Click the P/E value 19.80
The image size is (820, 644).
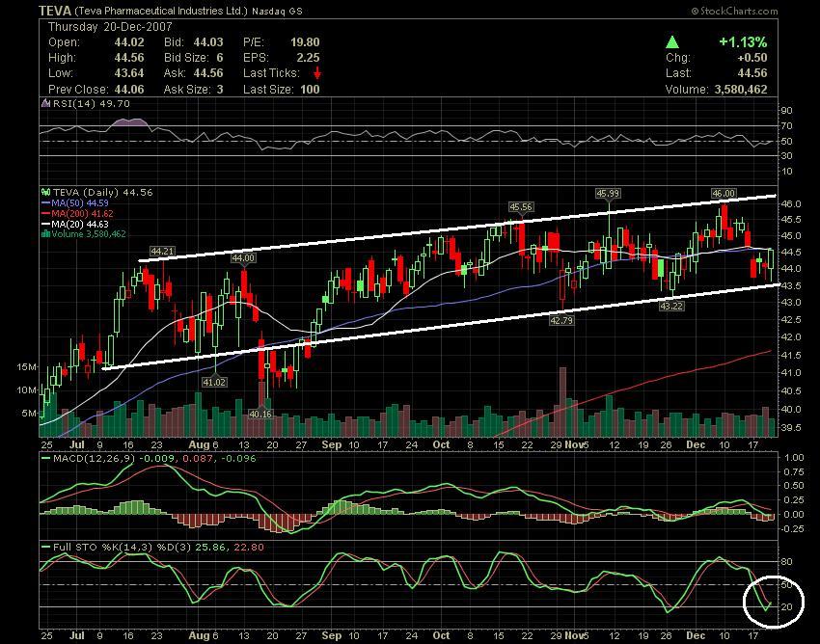(x=305, y=42)
